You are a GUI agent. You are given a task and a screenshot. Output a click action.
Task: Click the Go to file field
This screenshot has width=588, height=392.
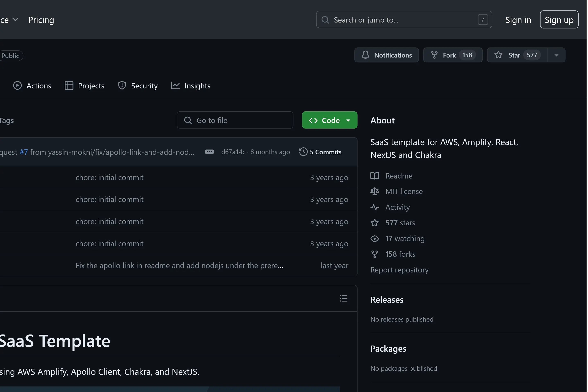tap(235, 120)
